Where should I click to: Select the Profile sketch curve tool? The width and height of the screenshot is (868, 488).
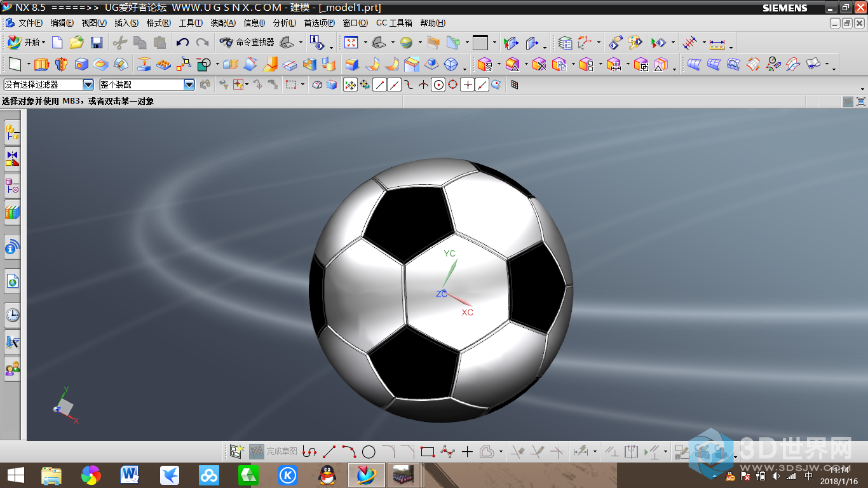pyautogui.click(x=309, y=452)
